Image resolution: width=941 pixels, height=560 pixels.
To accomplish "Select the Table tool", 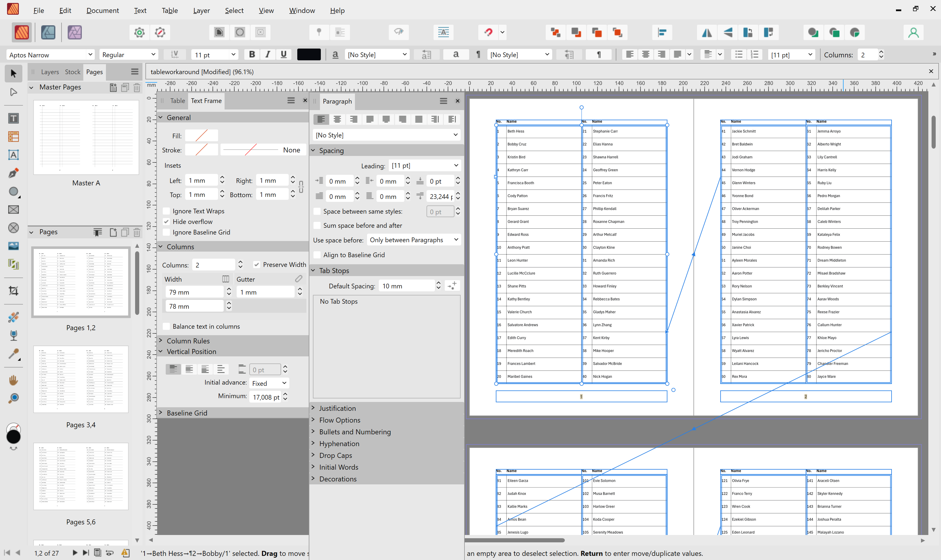I will 14,137.
